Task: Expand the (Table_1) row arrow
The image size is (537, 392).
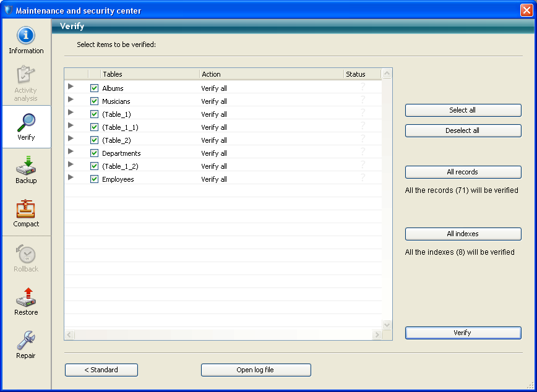Action: coord(71,113)
